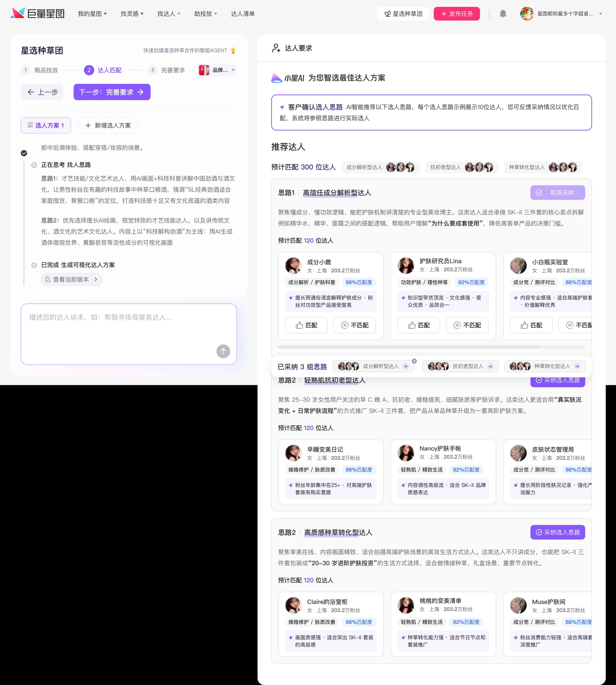This screenshot has width=616, height=685.
Task: Open 达人清单 in top navigation
Action: pos(243,14)
